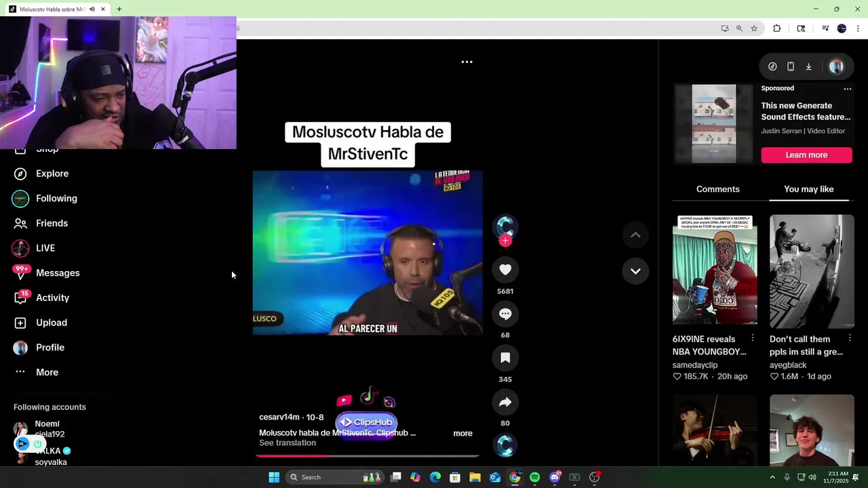Click TikTok coin icon in top pill
Viewport: 868px width, 488px height.
click(772, 66)
